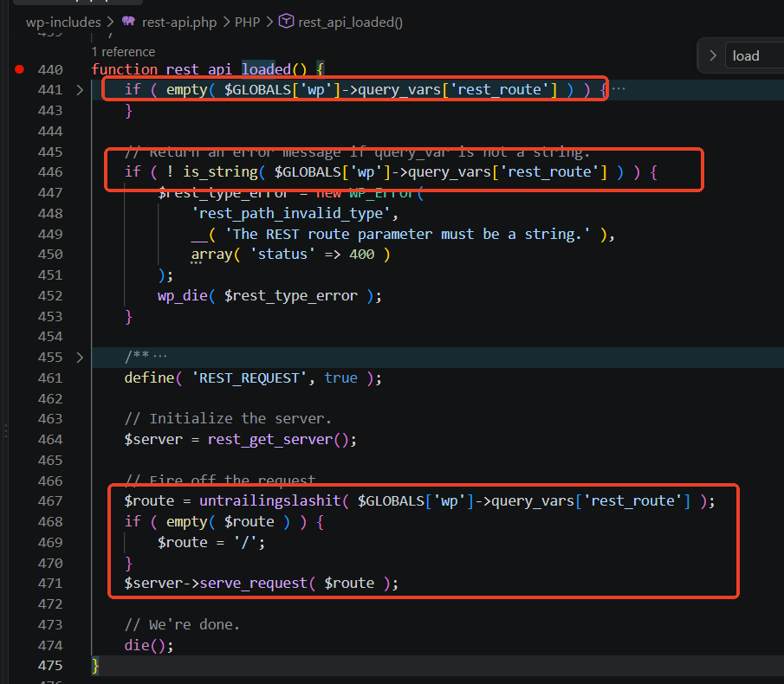Click rest_get_server() call on line 464
The height and width of the screenshot is (684, 784).
tap(278, 440)
